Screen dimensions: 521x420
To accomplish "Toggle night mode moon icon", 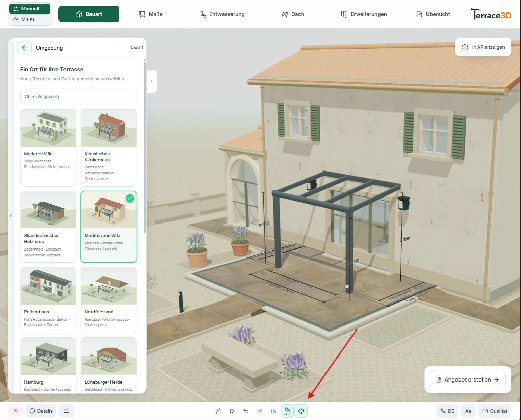I will click(x=273, y=411).
